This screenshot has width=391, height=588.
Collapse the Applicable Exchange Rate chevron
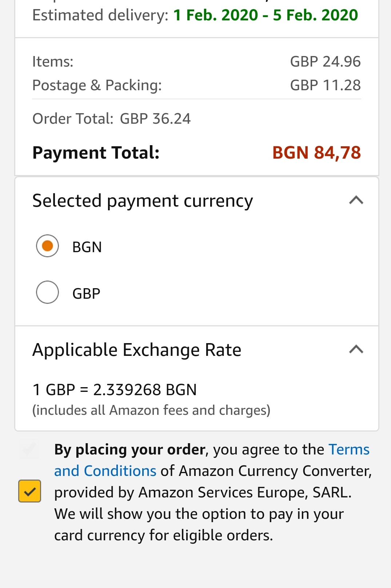tap(356, 349)
